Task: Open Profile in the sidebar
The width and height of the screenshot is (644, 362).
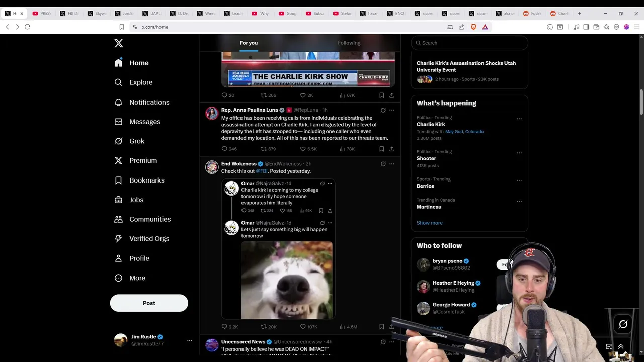Action: (x=132, y=258)
